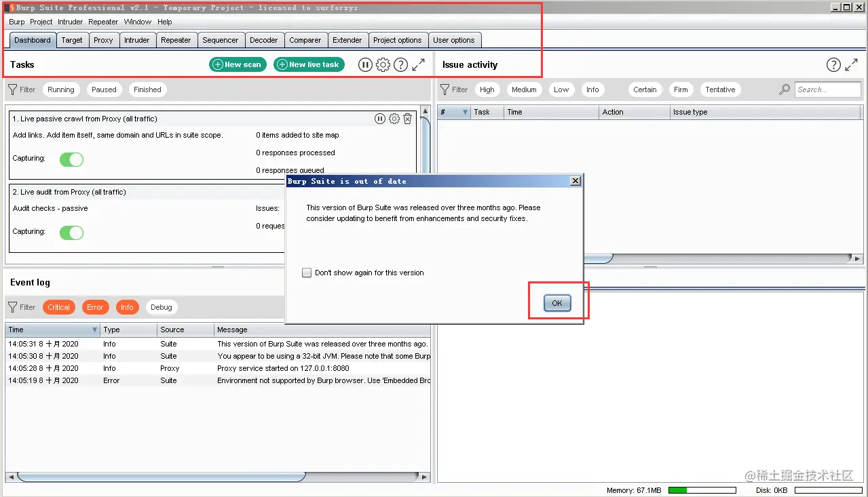868x497 pixels.
Task: Open the Tasks Filter bar options
Action: [22, 89]
